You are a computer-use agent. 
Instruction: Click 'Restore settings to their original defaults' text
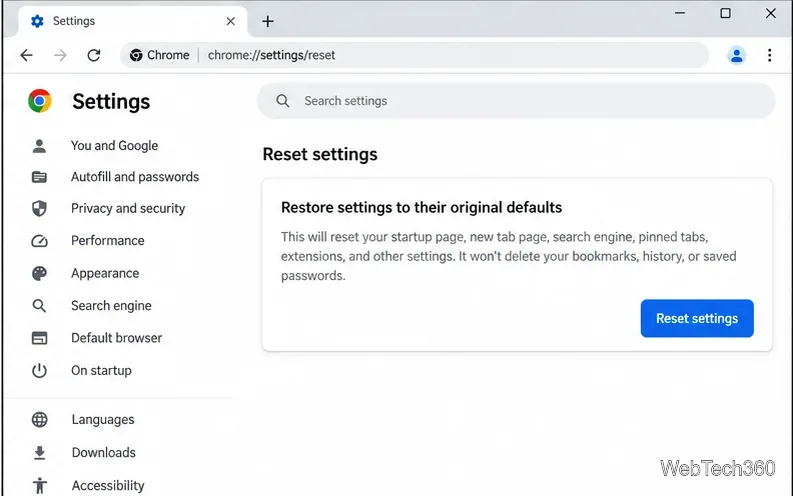(x=422, y=207)
